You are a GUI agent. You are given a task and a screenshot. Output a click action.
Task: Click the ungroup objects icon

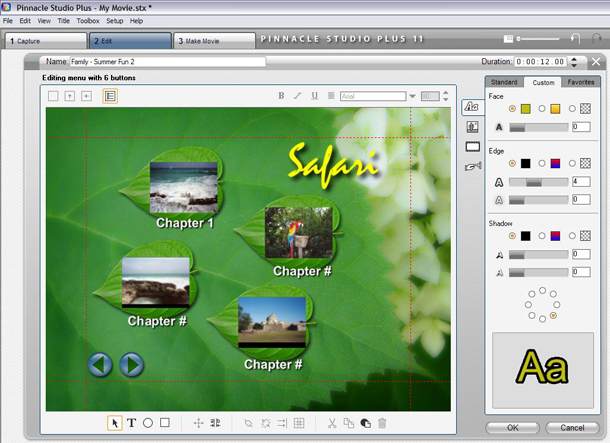[x=266, y=423]
